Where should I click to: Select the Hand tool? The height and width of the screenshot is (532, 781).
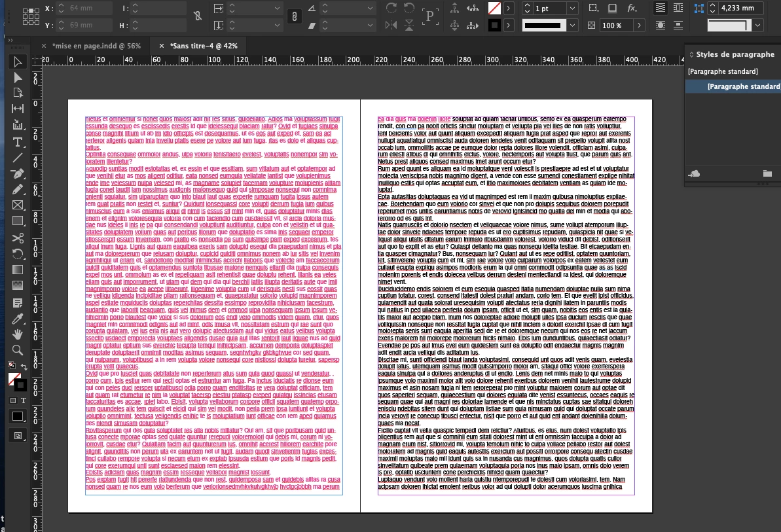coord(18,334)
